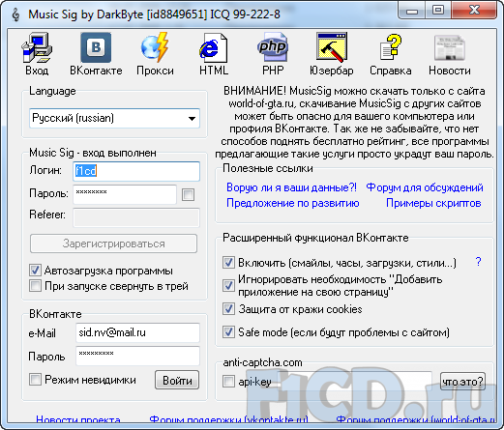Select the ВКонтакте toolbar icon
504x430 pixels.
point(96,53)
